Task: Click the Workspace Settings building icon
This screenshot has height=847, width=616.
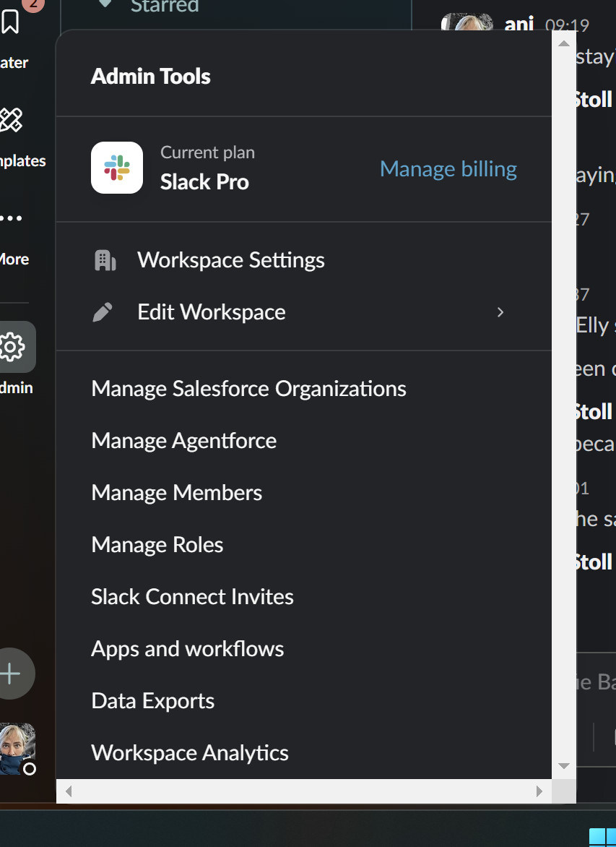Action: click(105, 260)
